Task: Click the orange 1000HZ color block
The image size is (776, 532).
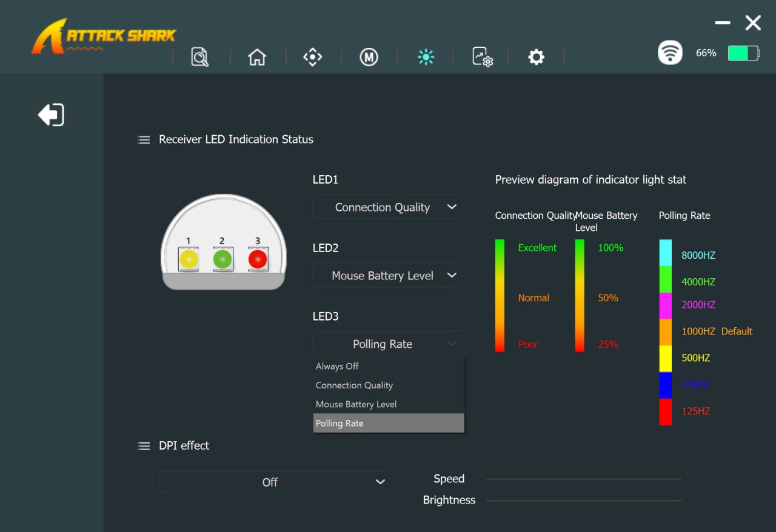Action: pyautogui.click(x=666, y=333)
